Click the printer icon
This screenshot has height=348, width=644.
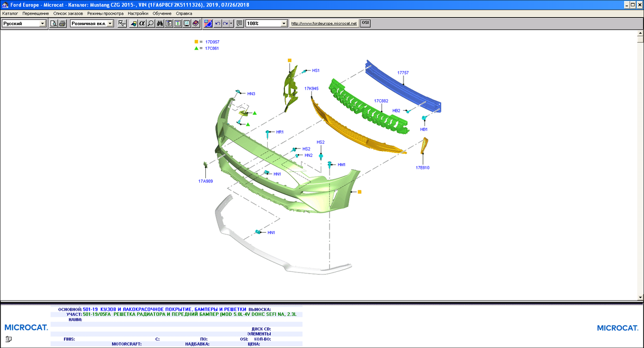point(62,23)
